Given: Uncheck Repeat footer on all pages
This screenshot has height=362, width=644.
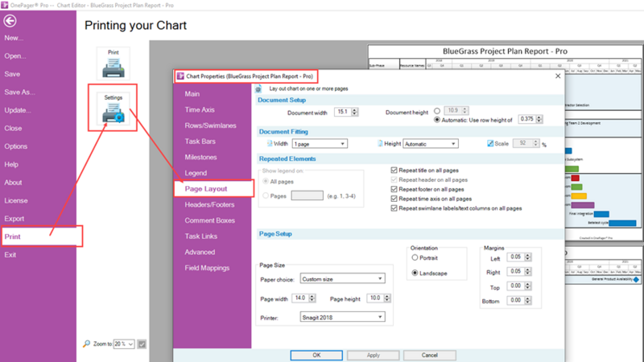Looking at the screenshot, I should 394,189.
